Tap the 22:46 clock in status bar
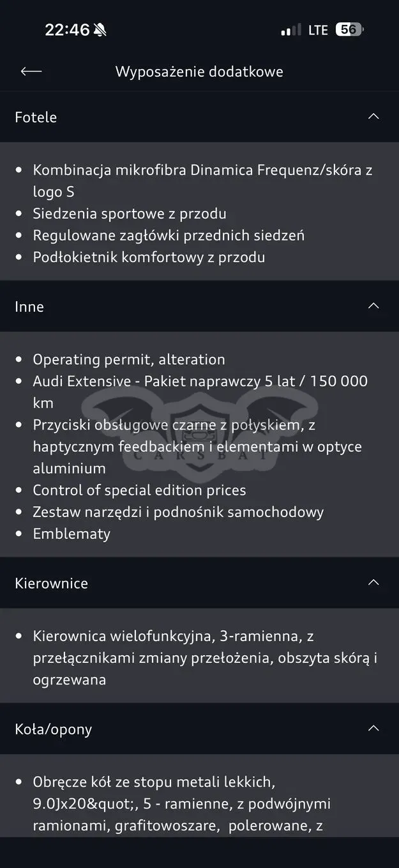The image size is (399, 868). pos(67,29)
